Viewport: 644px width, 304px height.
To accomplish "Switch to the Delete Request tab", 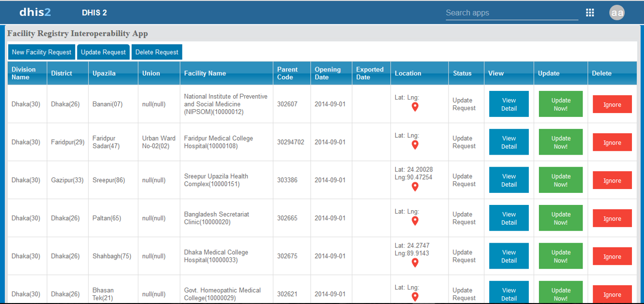I will [157, 52].
